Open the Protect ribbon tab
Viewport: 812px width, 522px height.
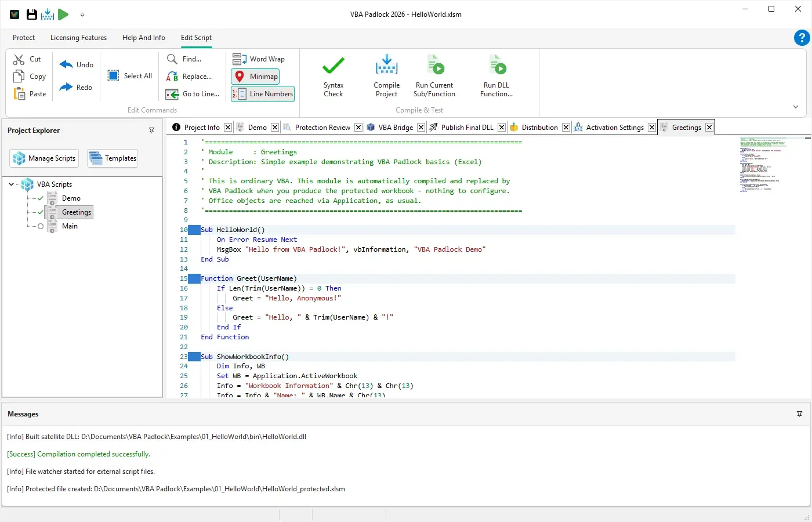point(24,38)
